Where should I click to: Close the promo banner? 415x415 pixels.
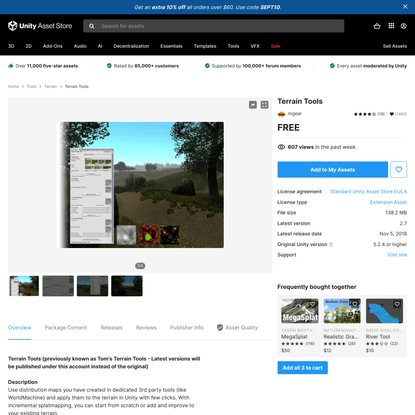pos(405,7)
